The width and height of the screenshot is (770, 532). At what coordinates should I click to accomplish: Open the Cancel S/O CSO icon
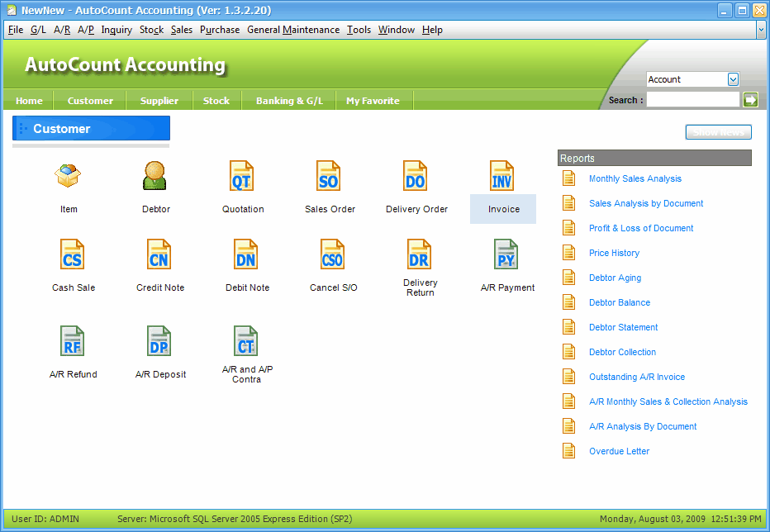[x=332, y=254]
